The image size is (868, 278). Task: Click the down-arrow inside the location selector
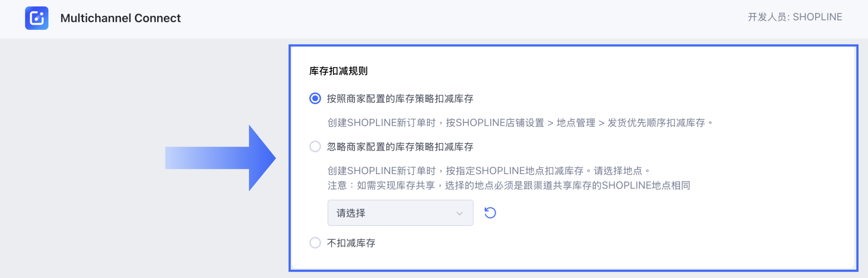click(459, 213)
